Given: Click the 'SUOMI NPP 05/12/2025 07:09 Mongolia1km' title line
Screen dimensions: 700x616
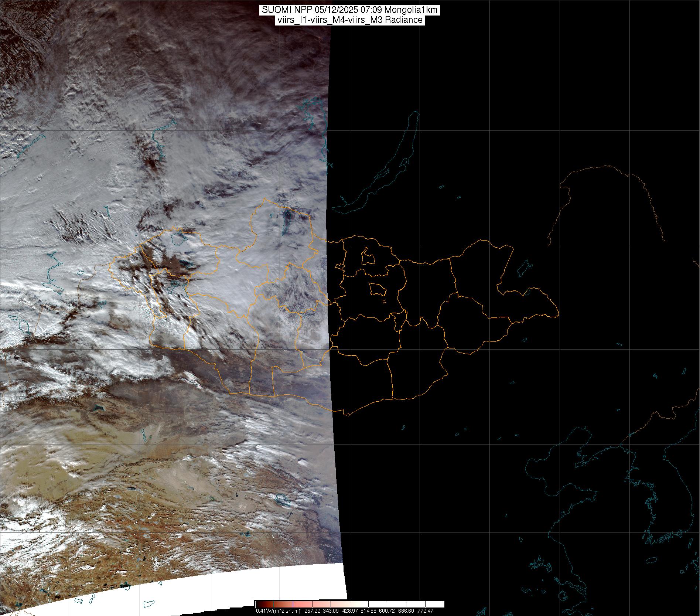Looking at the screenshot, I should coord(350,10).
